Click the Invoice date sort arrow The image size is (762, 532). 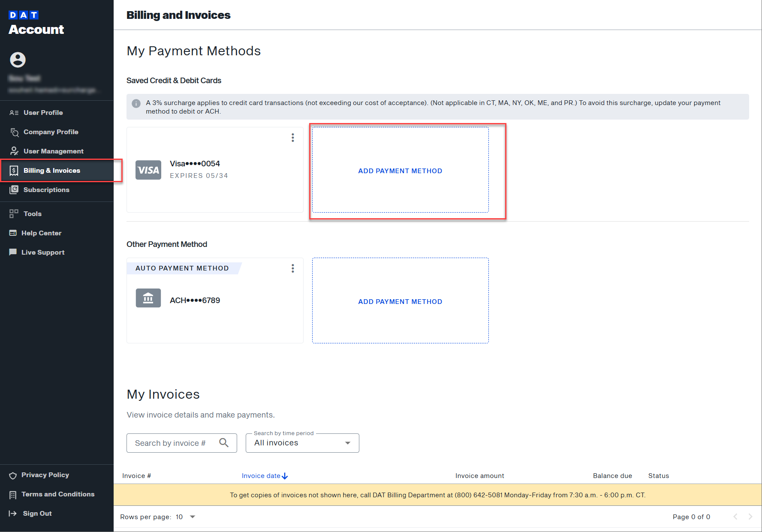click(x=285, y=476)
